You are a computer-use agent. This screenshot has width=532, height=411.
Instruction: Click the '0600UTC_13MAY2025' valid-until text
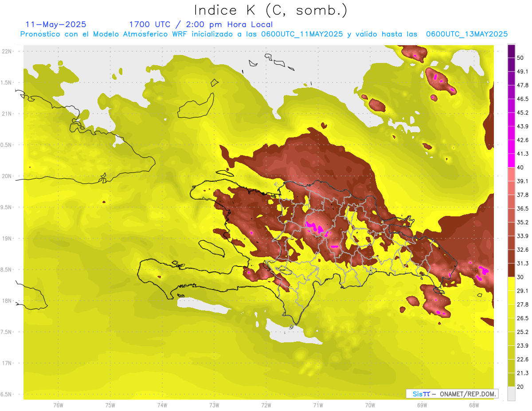(x=467, y=34)
